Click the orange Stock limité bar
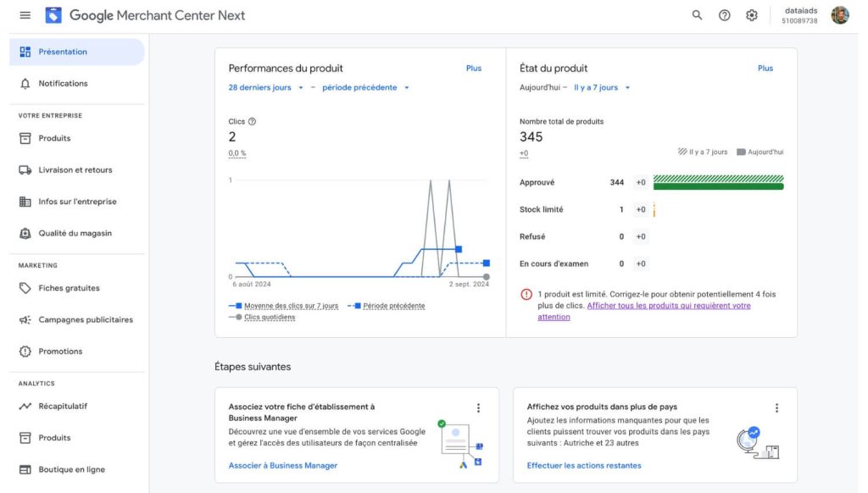 [654, 210]
